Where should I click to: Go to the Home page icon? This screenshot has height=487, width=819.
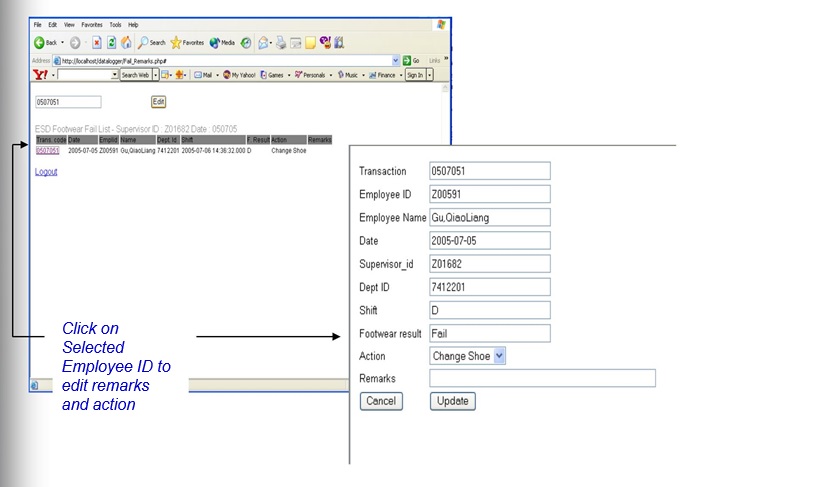[x=126, y=43]
